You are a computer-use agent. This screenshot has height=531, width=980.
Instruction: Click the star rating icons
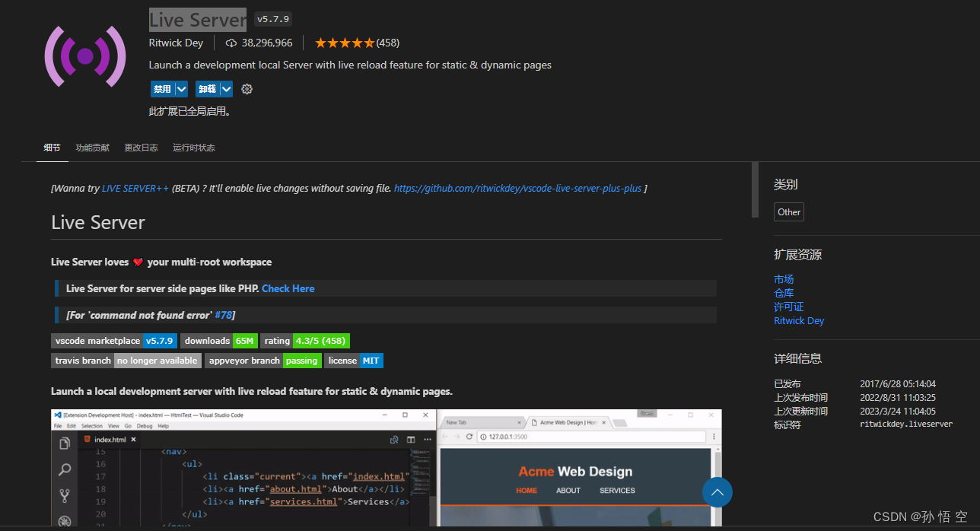(344, 43)
